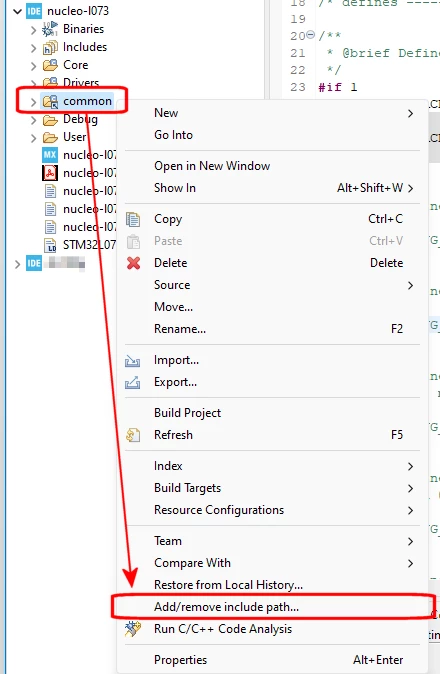
Task: Choose Export... from the menu
Action: 272,382
